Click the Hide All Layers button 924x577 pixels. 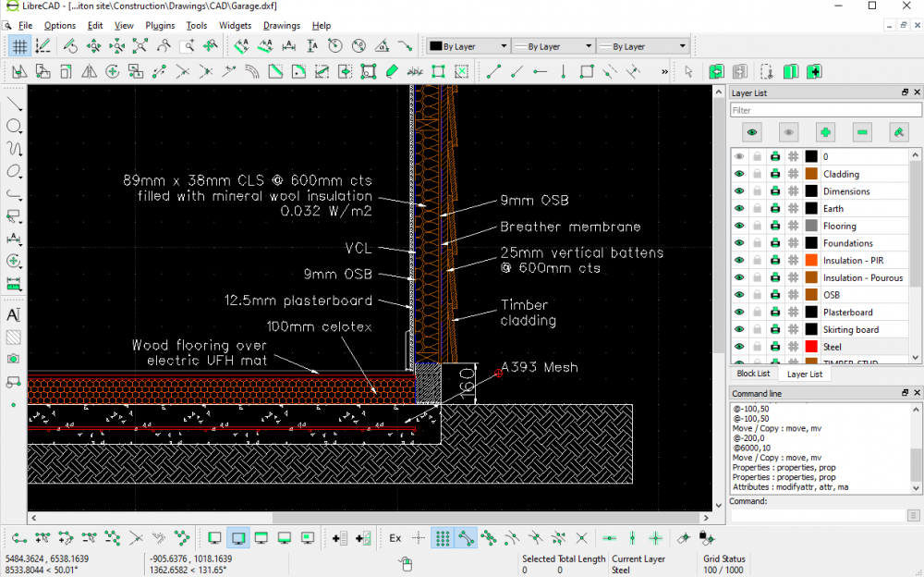[x=788, y=132]
